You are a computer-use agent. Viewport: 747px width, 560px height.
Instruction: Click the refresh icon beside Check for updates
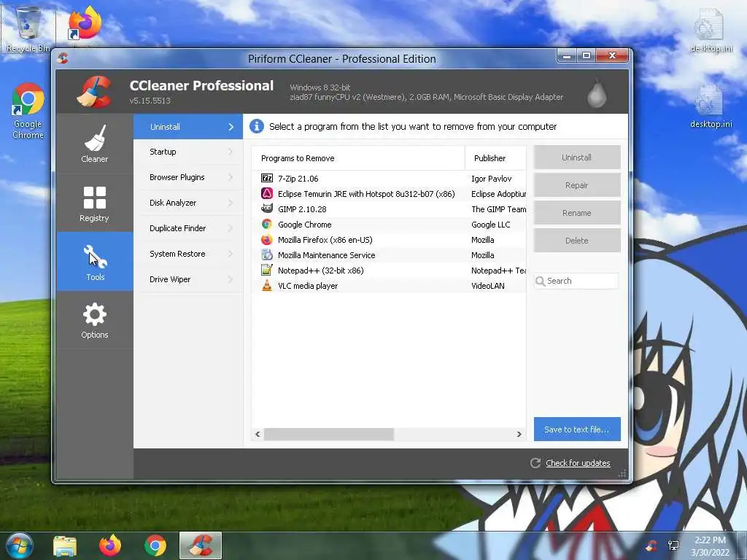(x=535, y=463)
